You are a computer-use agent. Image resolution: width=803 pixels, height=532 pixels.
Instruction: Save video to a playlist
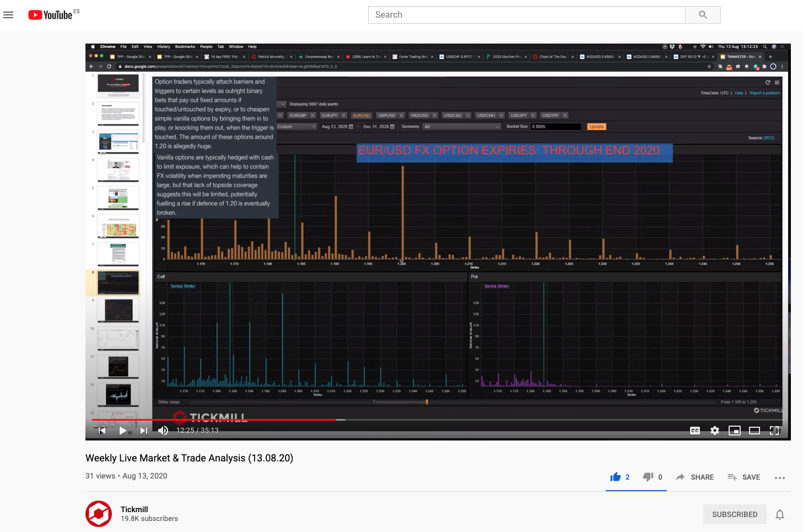tap(743, 477)
